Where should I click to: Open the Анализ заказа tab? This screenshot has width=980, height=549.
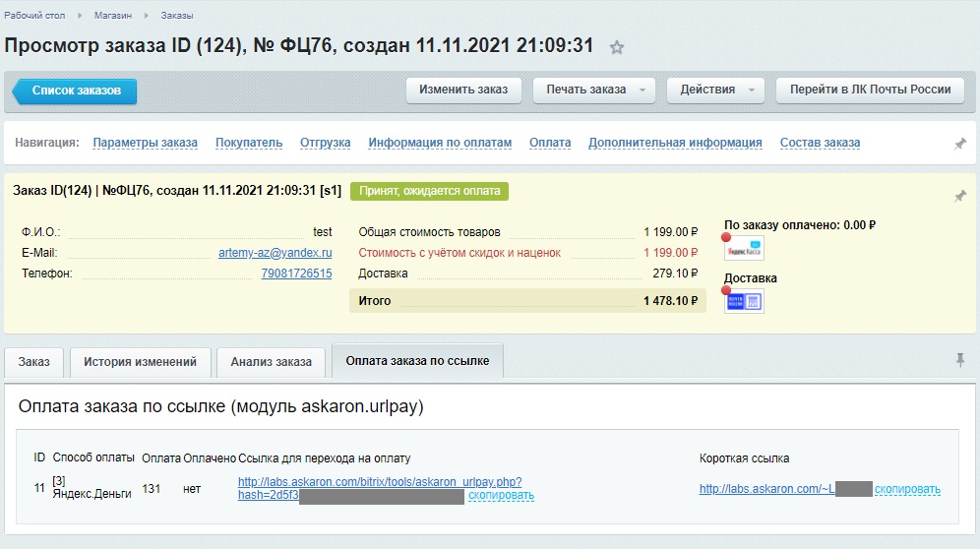[271, 362]
